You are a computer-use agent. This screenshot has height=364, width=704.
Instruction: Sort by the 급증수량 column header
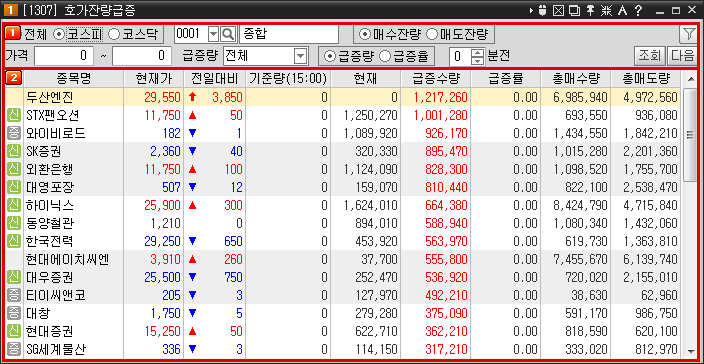click(436, 79)
